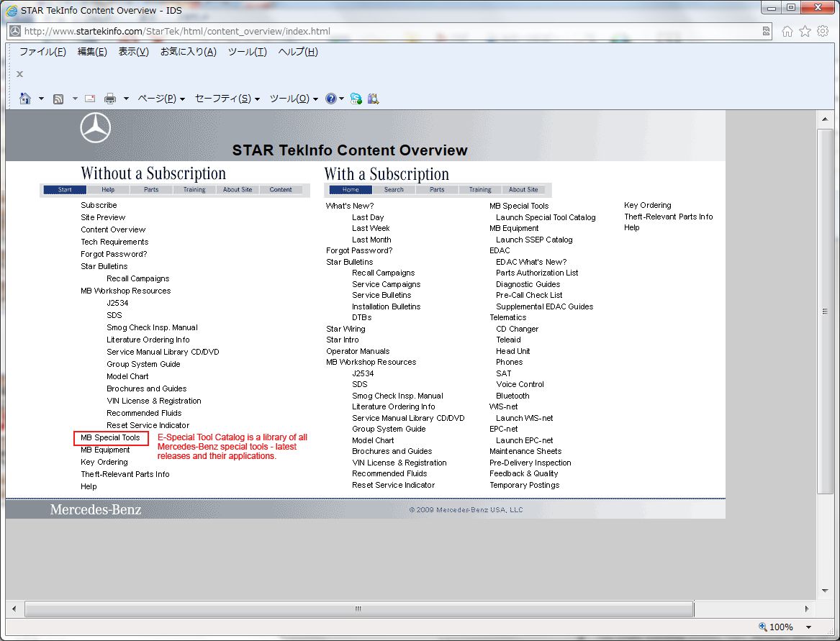840x641 pixels.
Task: Open browser Tools via the gear icon
Action: 823,31
